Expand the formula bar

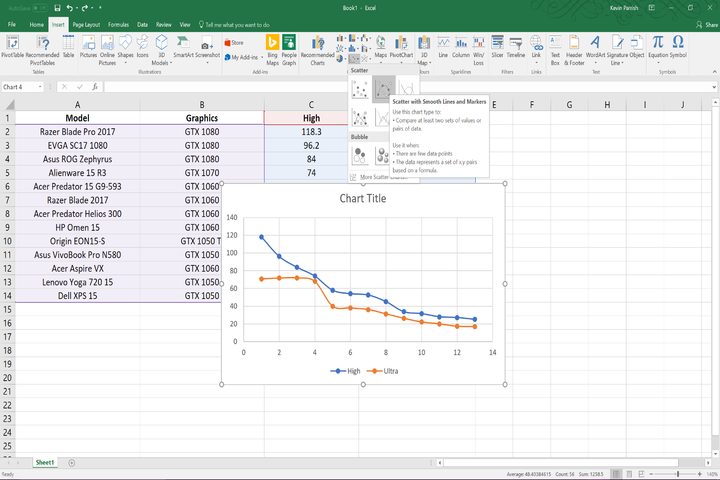tap(714, 87)
